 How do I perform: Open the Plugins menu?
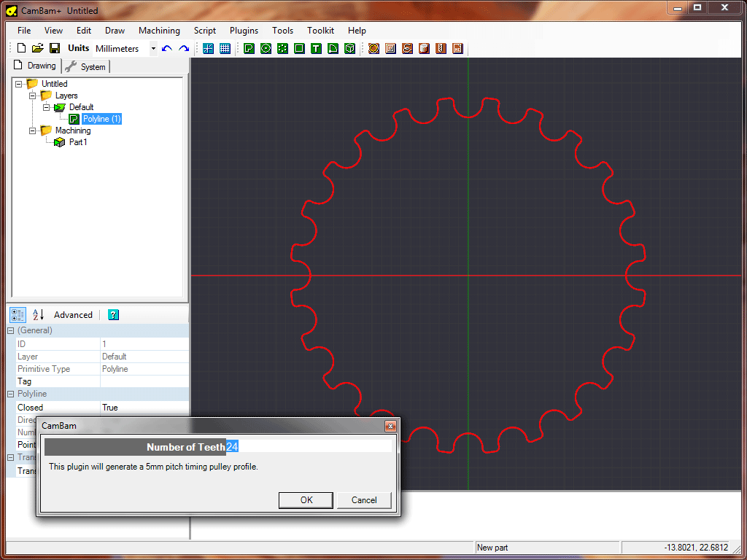(244, 31)
